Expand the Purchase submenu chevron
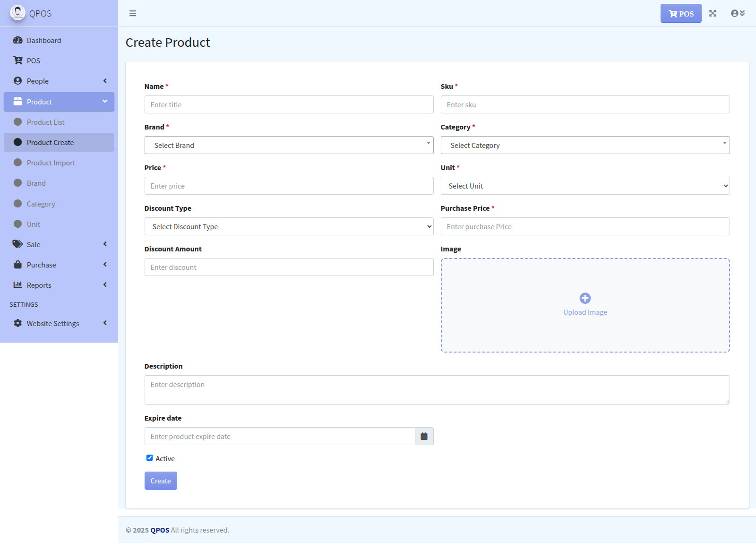The image size is (756, 543). pyautogui.click(x=105, y=265)
